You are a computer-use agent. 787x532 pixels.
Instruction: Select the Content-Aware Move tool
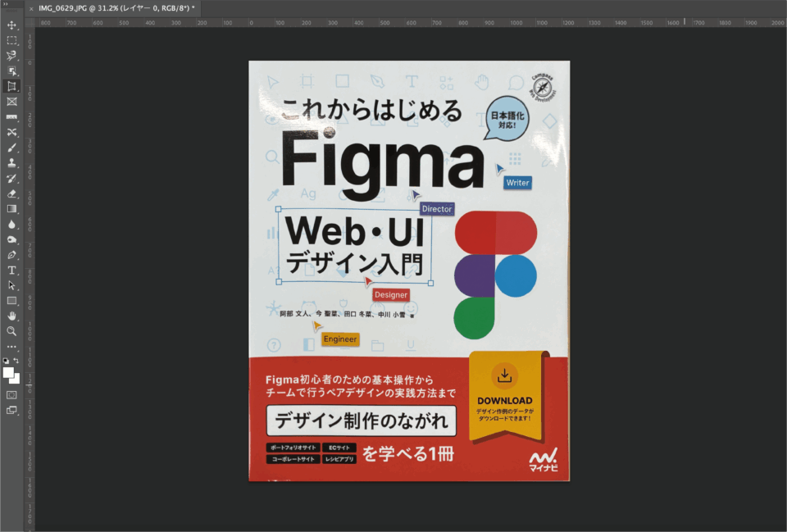[11, 132]
